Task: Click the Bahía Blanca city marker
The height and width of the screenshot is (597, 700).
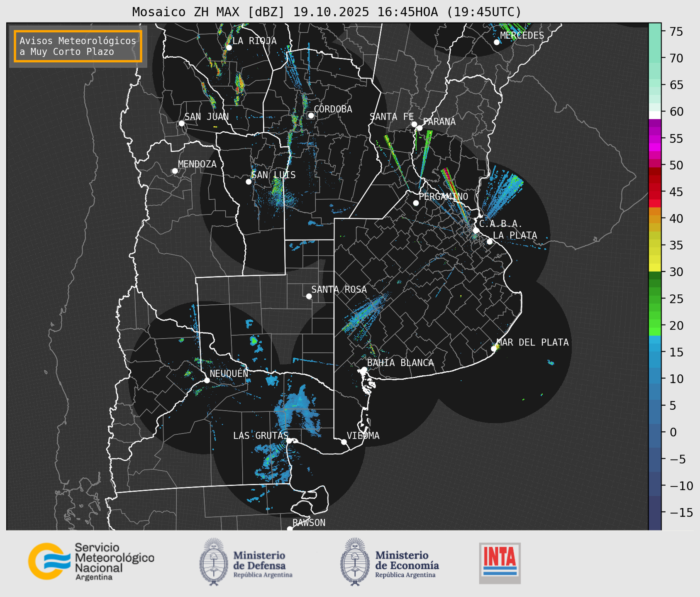Action: point(364,369)
